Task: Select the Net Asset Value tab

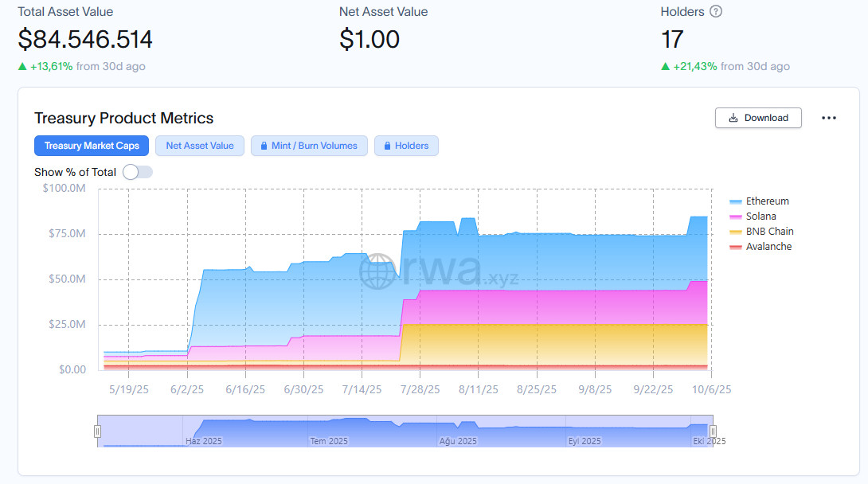Action: [200, 146]
